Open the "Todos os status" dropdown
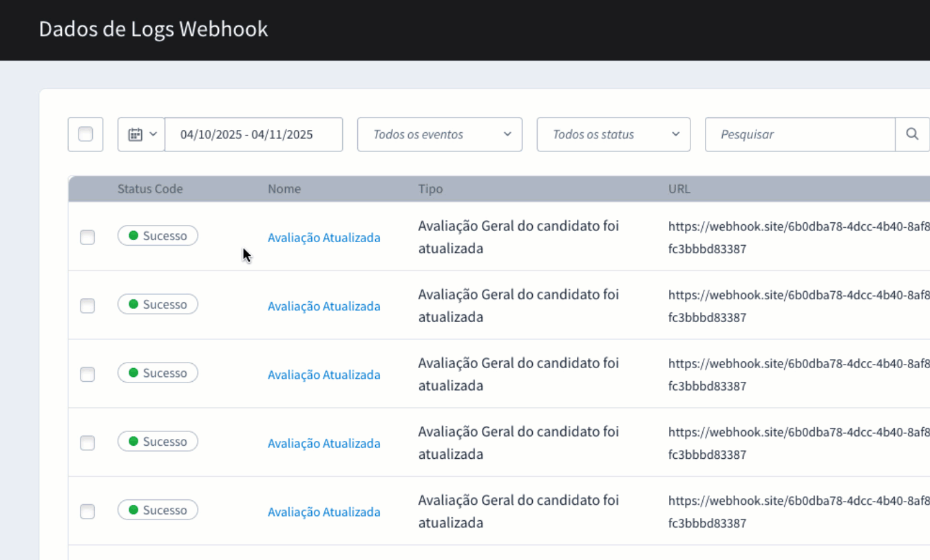930x560 pixels. [x=613, y=134]
